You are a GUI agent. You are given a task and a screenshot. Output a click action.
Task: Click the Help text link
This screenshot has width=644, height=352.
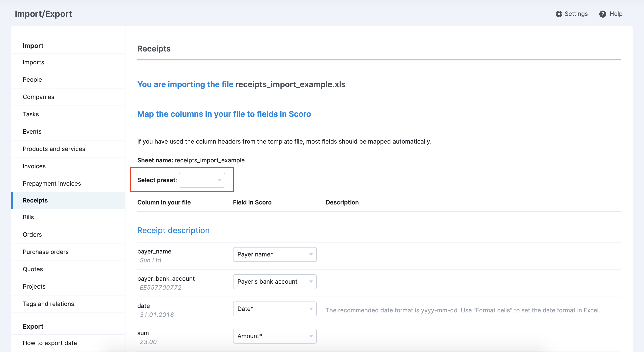[x=616, y=14]
